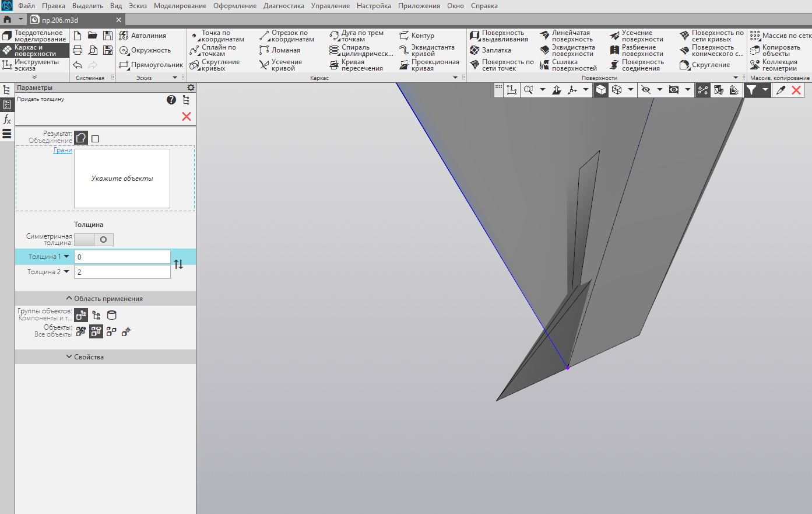
Task: Select the Автолиния sketch tool
Action: (143, 36)
